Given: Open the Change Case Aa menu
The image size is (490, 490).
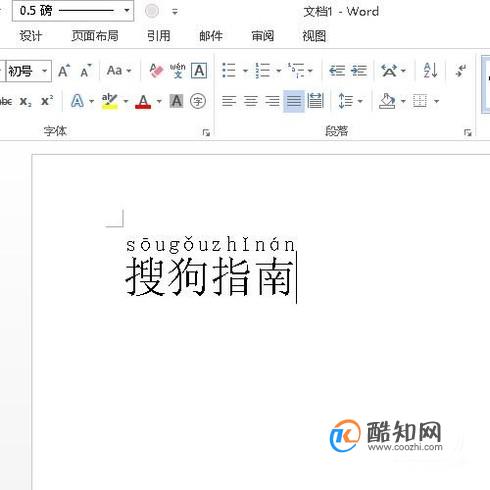Looking at the screenshot, I should pos(119,71).
